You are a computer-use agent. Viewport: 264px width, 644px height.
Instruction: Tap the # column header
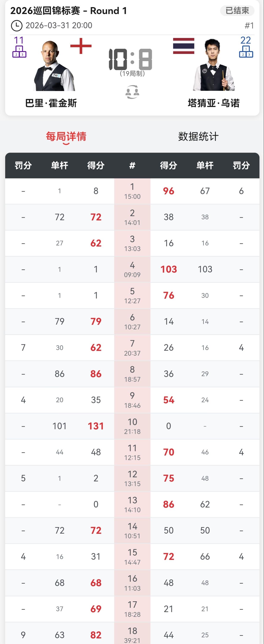pos(132,165)
